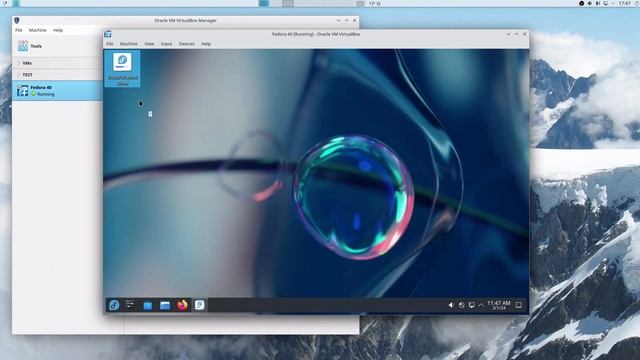Click the network icon in the guest system tray
640x360 pixels.
click(461, 305)
